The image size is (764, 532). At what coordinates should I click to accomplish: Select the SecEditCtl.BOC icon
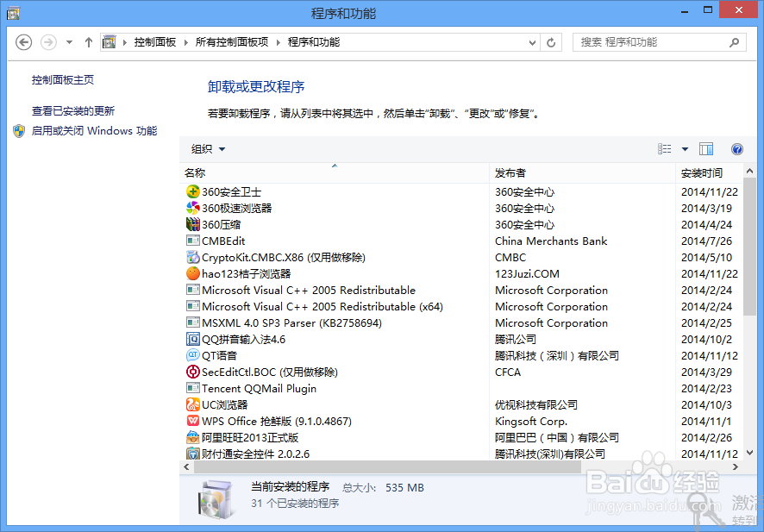point(193,372)
